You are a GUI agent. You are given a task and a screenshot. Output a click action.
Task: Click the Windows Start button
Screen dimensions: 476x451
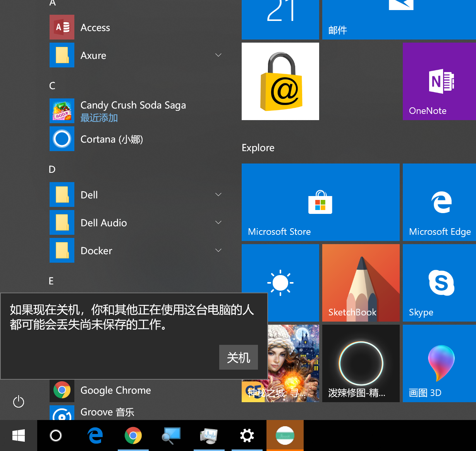click(x=19, y=436)
